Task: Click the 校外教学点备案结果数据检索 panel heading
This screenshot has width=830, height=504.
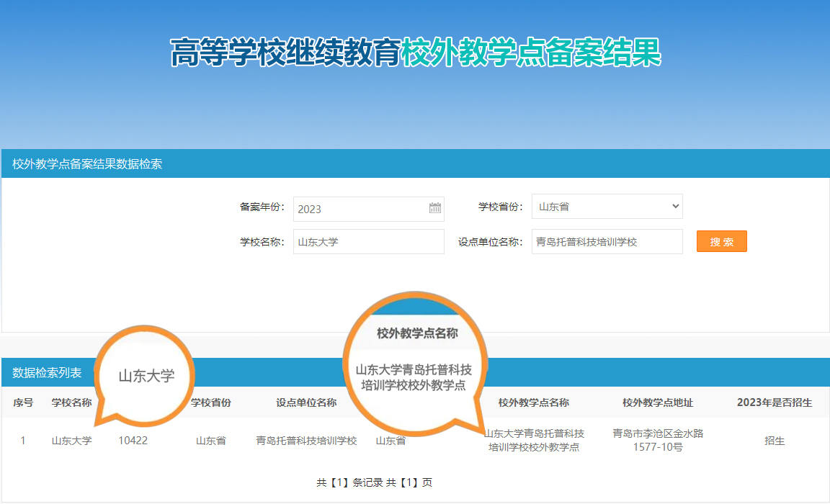Action: coord(87,164)
